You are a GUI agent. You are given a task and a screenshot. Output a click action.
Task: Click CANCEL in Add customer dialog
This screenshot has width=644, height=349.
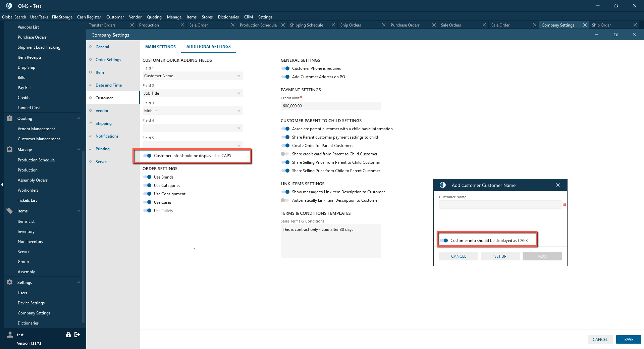coord(459,256)
